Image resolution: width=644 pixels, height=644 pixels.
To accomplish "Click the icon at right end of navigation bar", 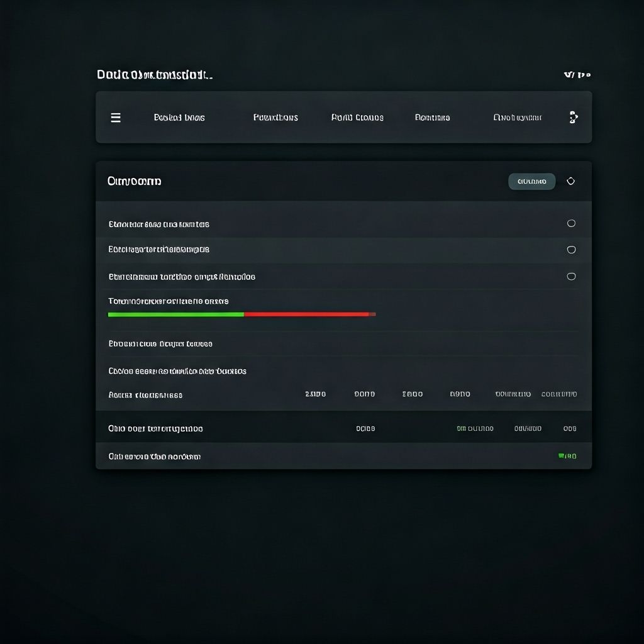I will pyautogui.click(x=573, y=118).
